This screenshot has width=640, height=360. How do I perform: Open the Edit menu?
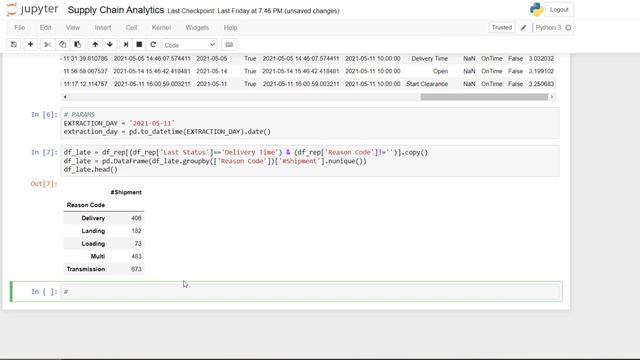[x=45, y=28]
